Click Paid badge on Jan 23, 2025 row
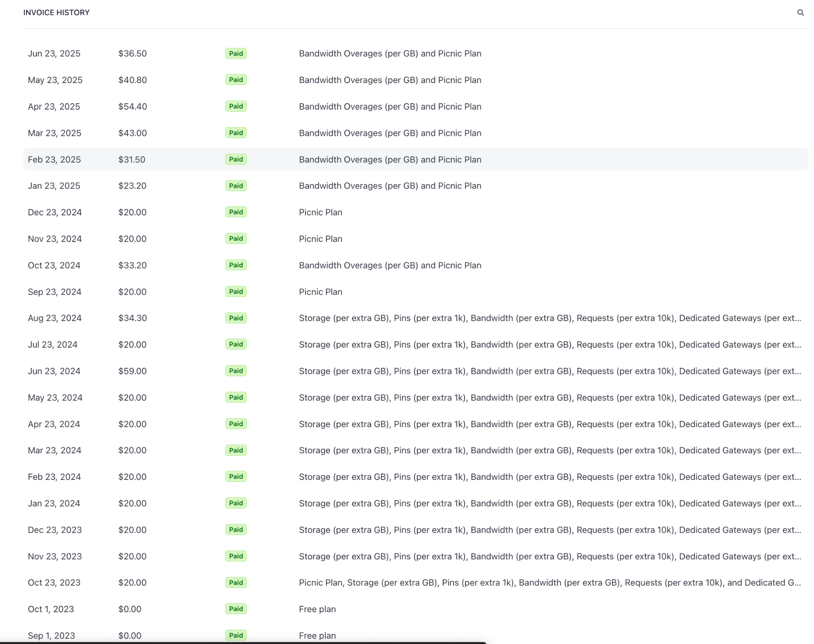814x644 pixels. pos(236,186)
